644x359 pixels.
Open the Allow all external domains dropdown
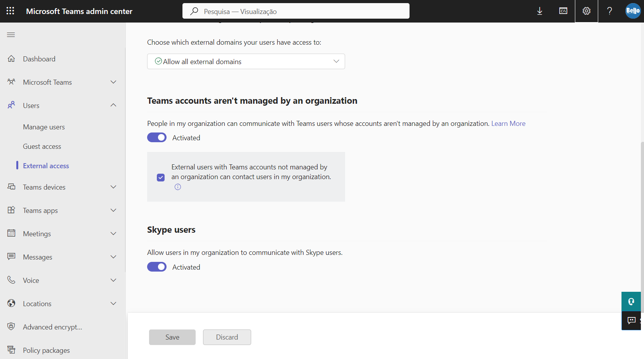[246, 61]
